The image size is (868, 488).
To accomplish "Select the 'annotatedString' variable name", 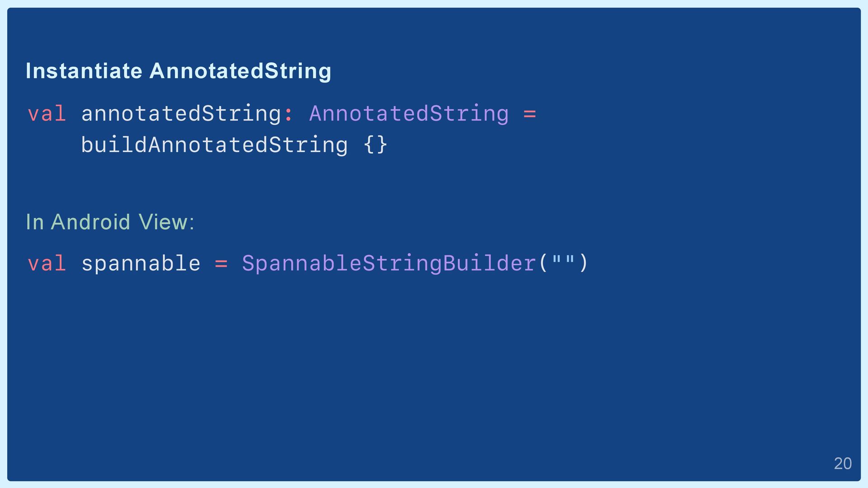I will click(x=181, y=114).
